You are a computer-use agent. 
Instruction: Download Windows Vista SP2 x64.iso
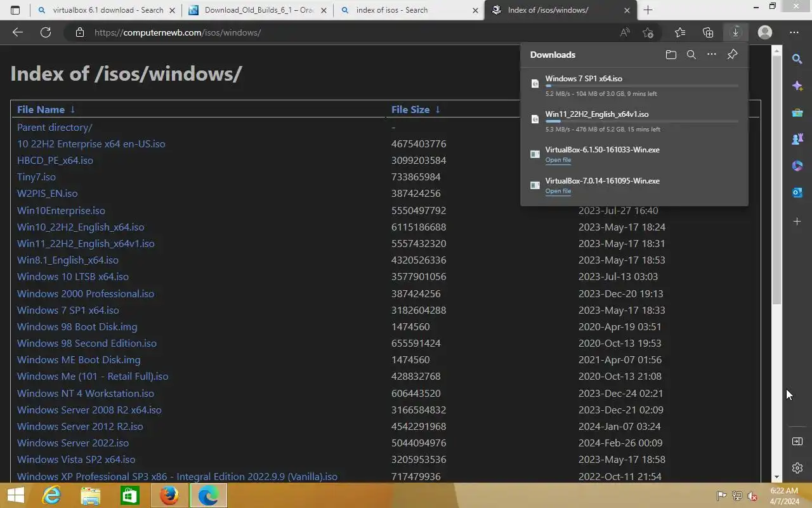click(x=76, y=459)
